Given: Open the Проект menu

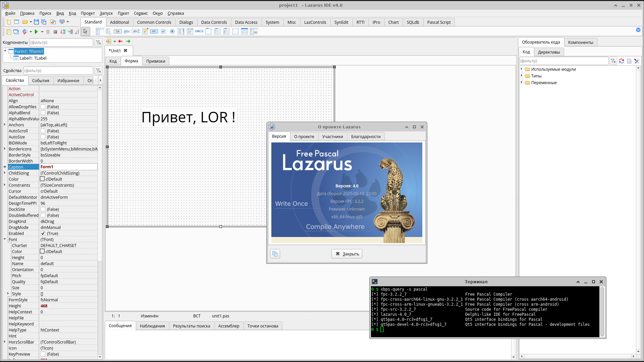Looking at the screenshot, I should (x=88, y=13).
